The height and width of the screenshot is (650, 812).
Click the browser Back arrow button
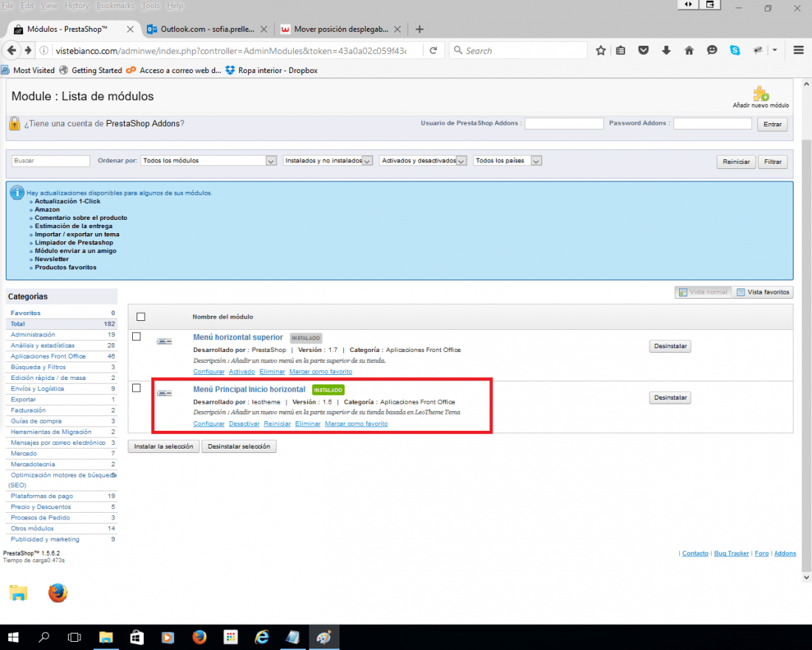pos(11,50)
